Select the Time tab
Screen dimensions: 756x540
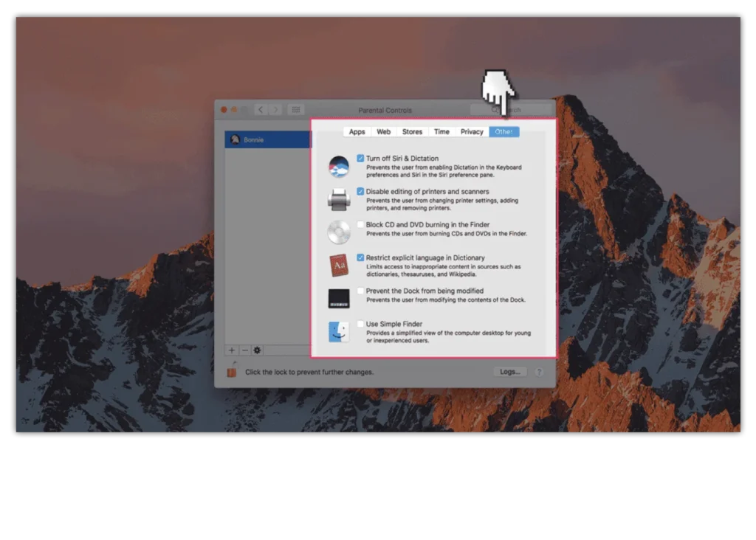(x=441, y=131)
